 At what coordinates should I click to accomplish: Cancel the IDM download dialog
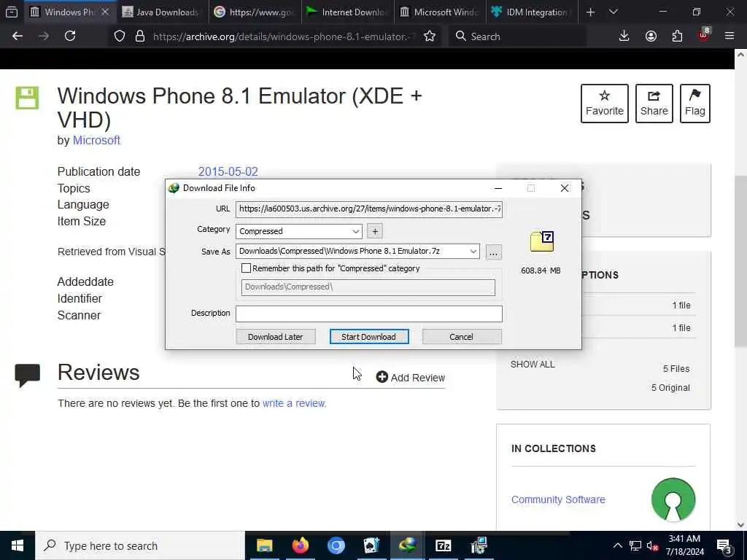[461, 337]
